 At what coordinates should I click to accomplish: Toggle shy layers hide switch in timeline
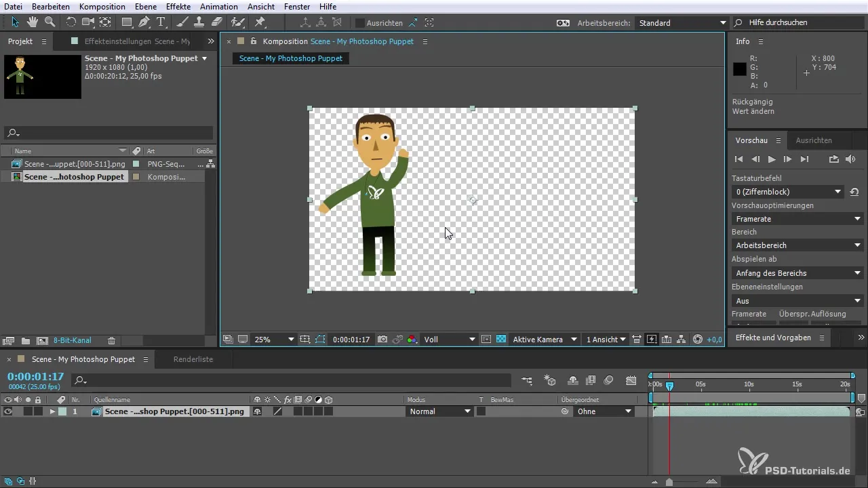tap(573, 381)
